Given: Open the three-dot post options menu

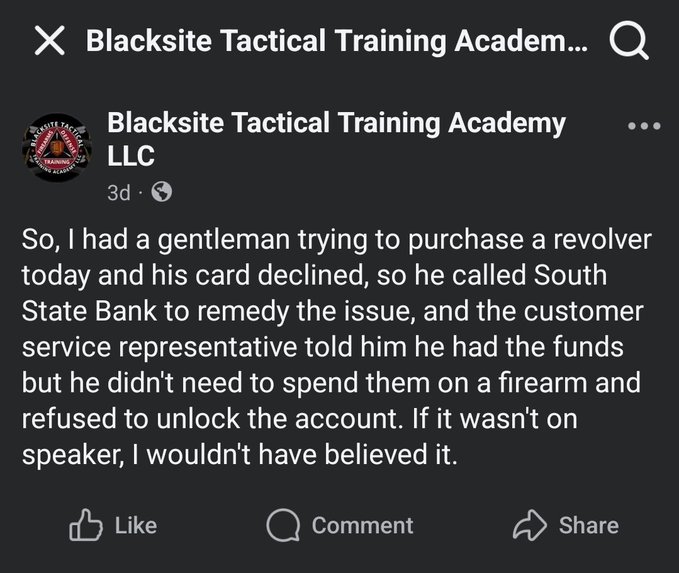Looking at the screenshot, I should 643,127.
